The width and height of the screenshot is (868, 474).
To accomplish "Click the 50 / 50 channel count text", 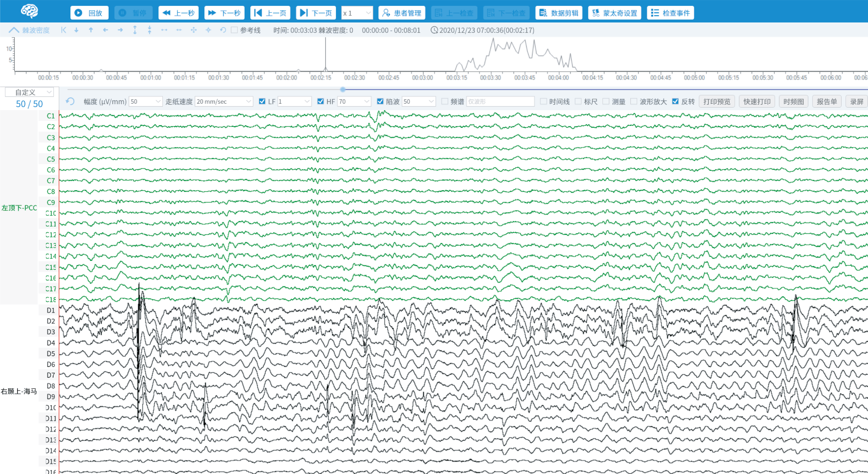I will (29, 104).
